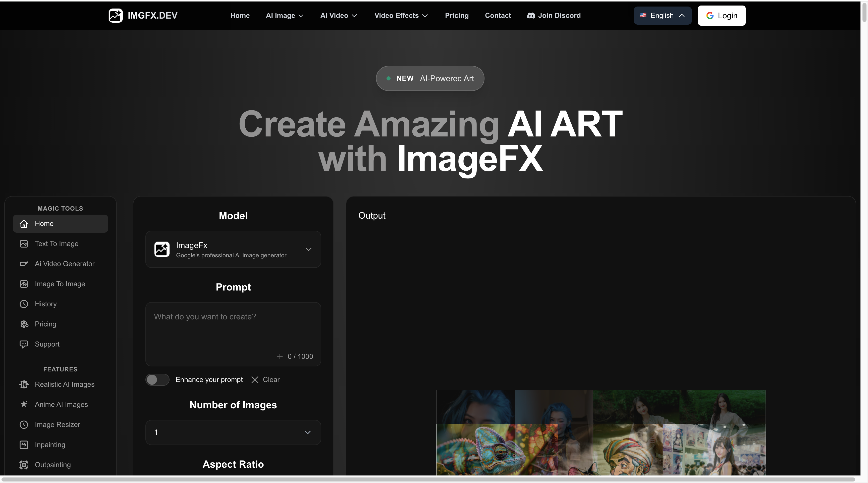Expand the ImageFx model dropdown
Screen dimensions: 868x483
pos(233,250)
